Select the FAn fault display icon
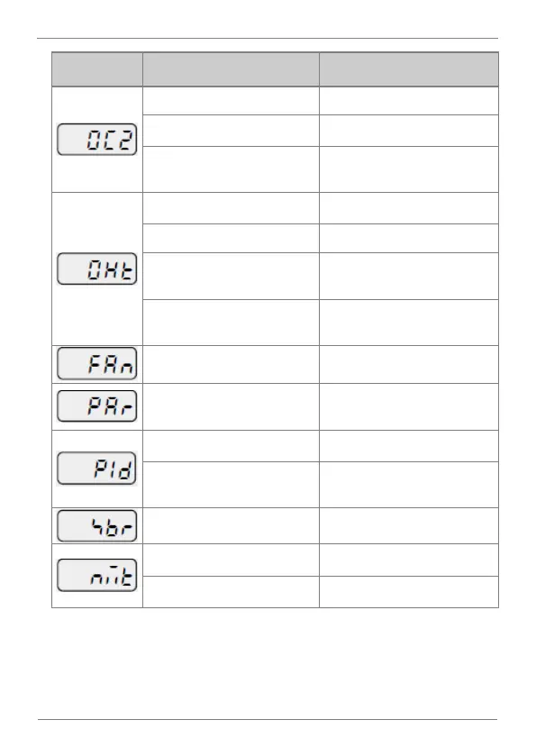Viewport: 536px width, 756px height. (97, 363)
